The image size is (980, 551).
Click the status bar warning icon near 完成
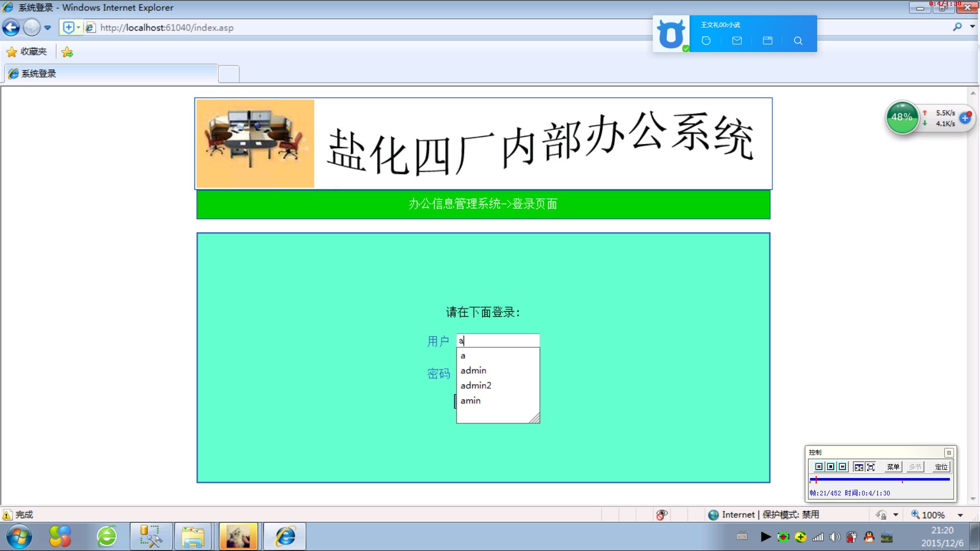pos(7,515)
